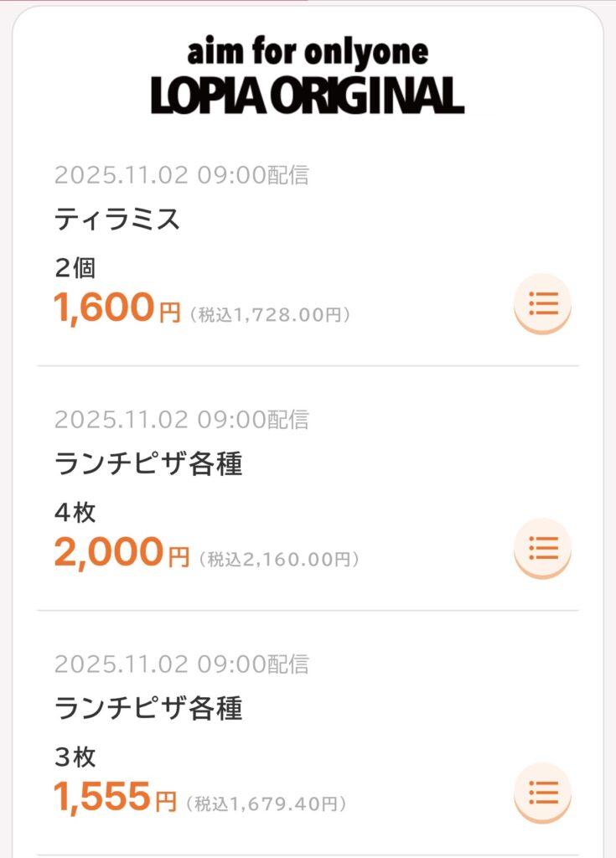Select the tax-included price 税込1,679.40円

(266, 804)
